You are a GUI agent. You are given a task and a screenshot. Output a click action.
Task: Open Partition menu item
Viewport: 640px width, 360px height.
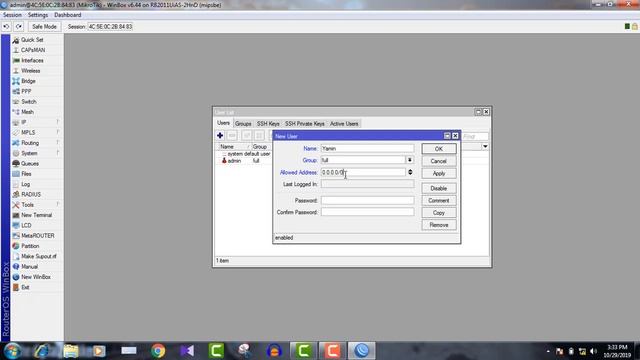coord(30,246)
